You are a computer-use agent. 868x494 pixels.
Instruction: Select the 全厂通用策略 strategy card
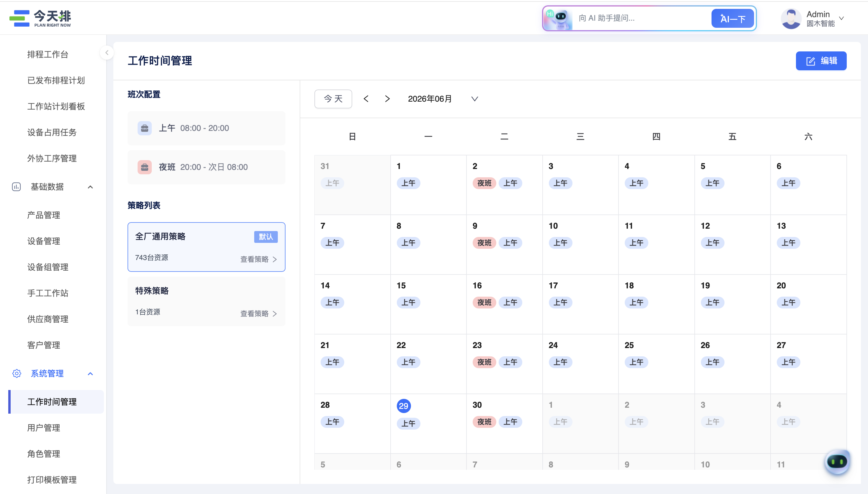206,247
